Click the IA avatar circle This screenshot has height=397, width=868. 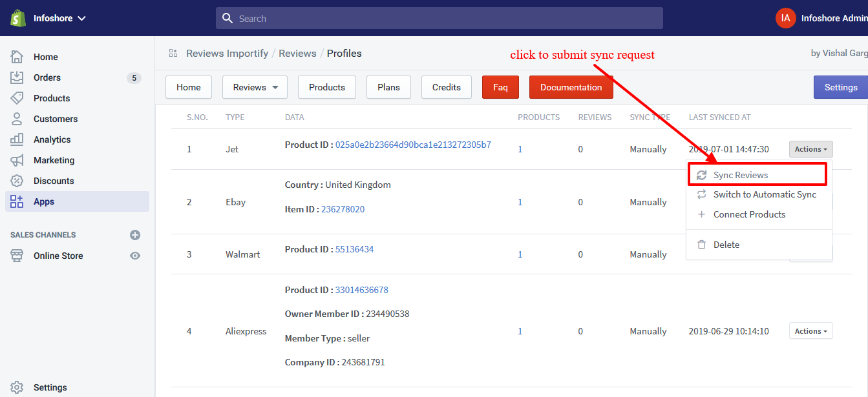coord(785,18)
